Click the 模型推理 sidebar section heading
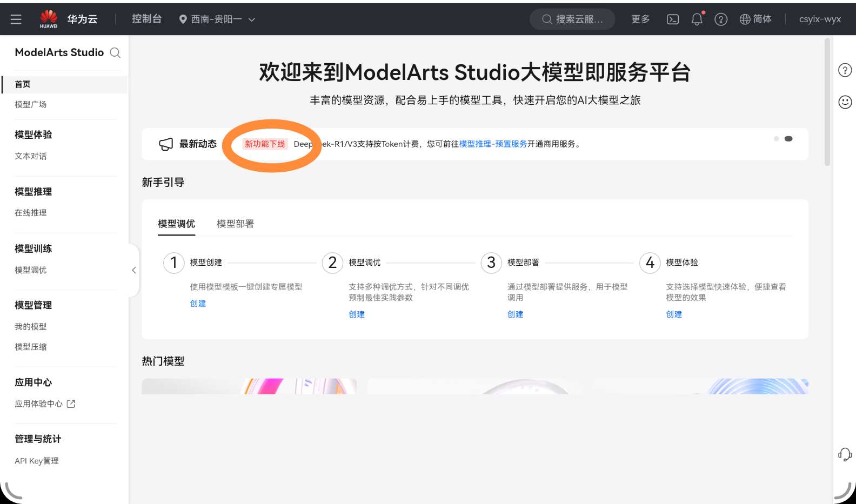Viewport: 856px width, 504px height. (34, 192)
